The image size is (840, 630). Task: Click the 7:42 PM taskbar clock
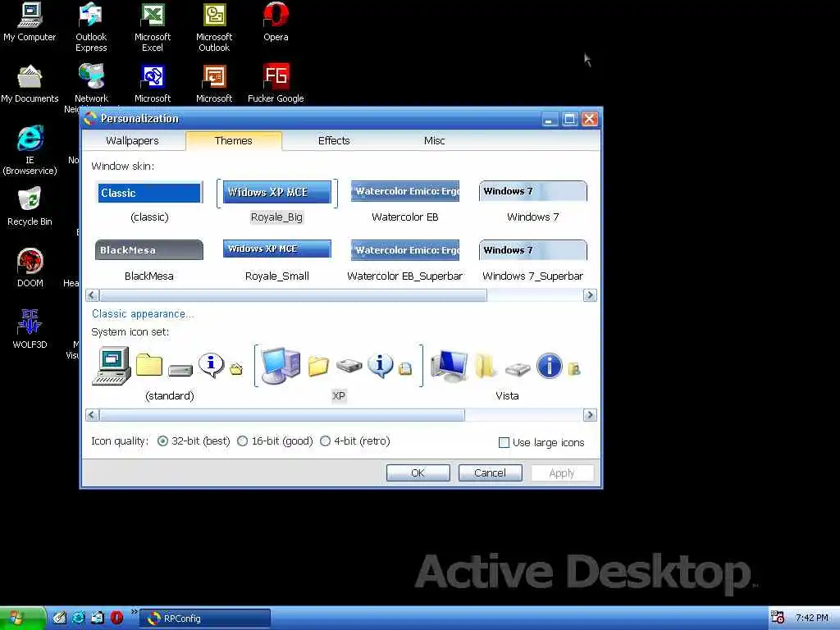click(812, 619)
